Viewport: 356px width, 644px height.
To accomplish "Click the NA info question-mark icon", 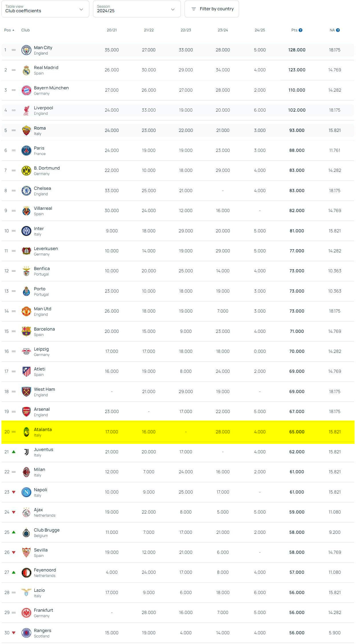I will tap(338, 30).
